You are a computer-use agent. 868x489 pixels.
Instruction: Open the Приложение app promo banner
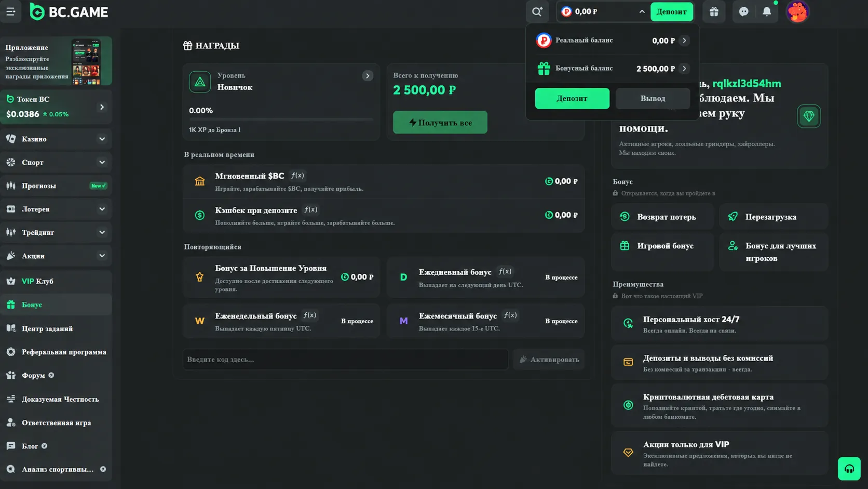[56, 61]
